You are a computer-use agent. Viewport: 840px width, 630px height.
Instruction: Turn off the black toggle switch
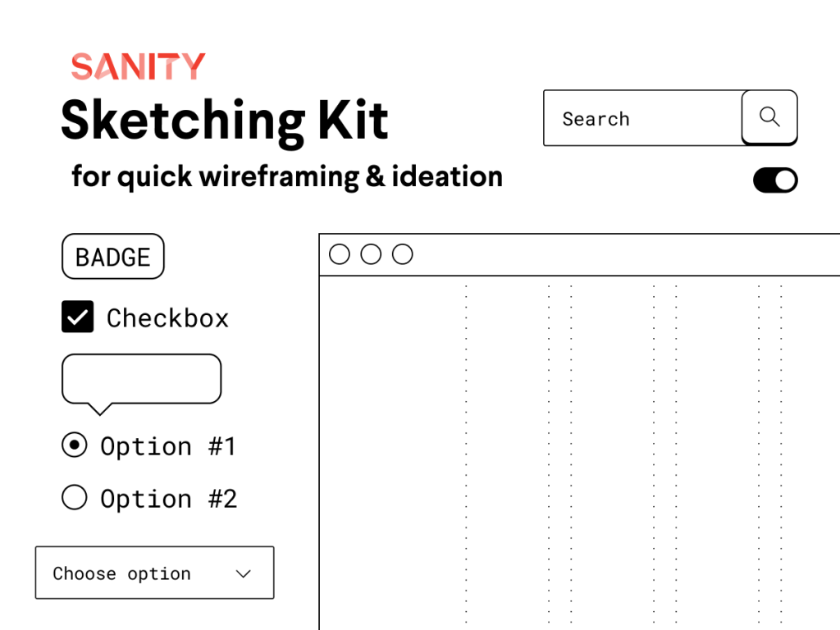(x=775, y=180)
